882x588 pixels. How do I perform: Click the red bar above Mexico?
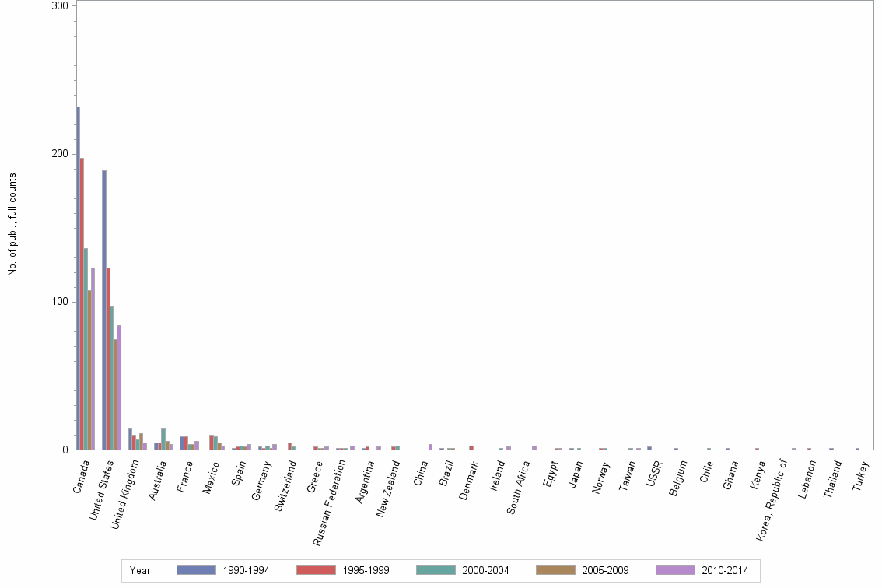(210, 441)
